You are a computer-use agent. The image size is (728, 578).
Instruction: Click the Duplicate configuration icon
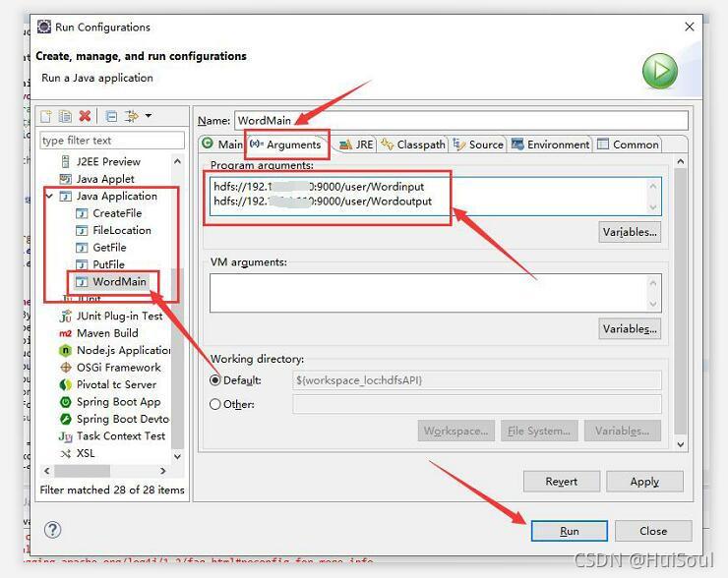click(65, 116)
